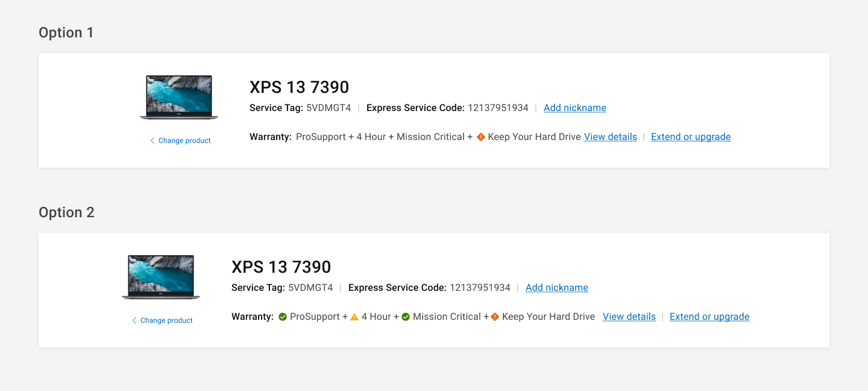This screenshot has height=391, width=868.
Task: Click the green checkmark beside Mission Critical
Action: coord(406,317)
